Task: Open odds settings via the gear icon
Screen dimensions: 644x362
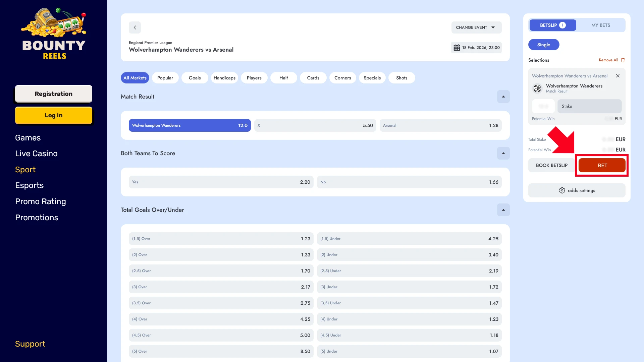Action: [x=562, y=190]
